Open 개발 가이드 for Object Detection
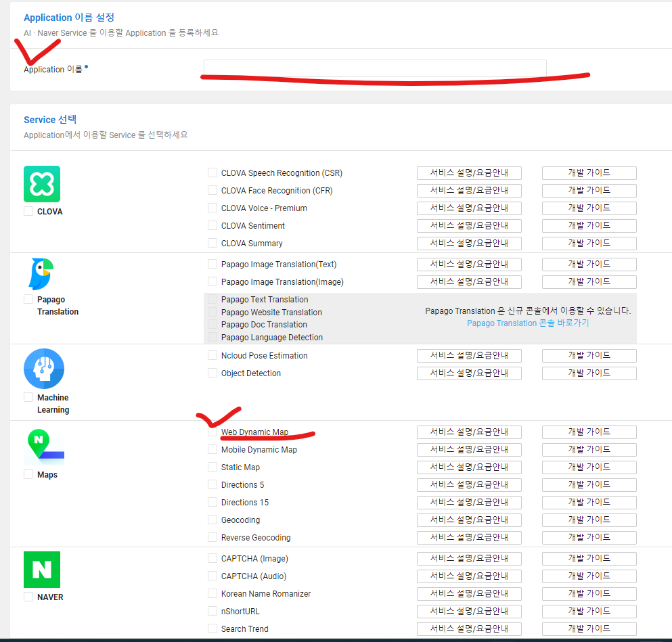672x642 pixels. coord(589,373)
